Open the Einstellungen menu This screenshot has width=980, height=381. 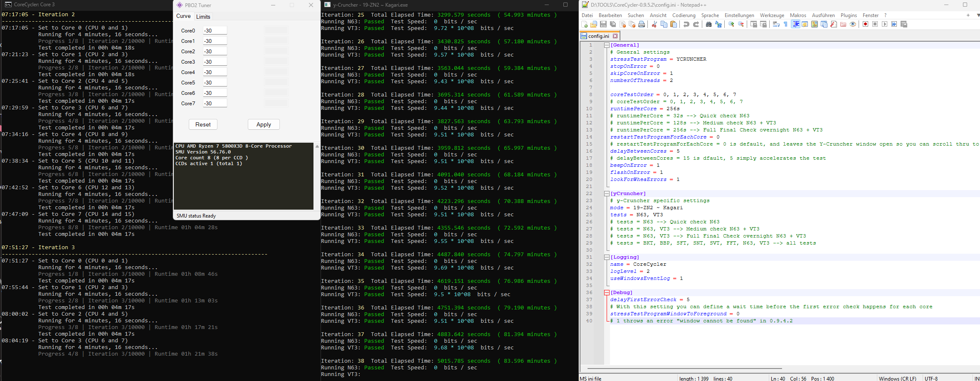tap(739, 15)
